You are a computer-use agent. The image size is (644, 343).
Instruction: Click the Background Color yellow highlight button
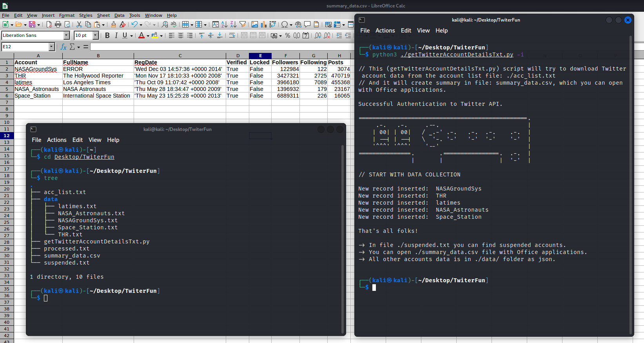(x=155, y=35)
